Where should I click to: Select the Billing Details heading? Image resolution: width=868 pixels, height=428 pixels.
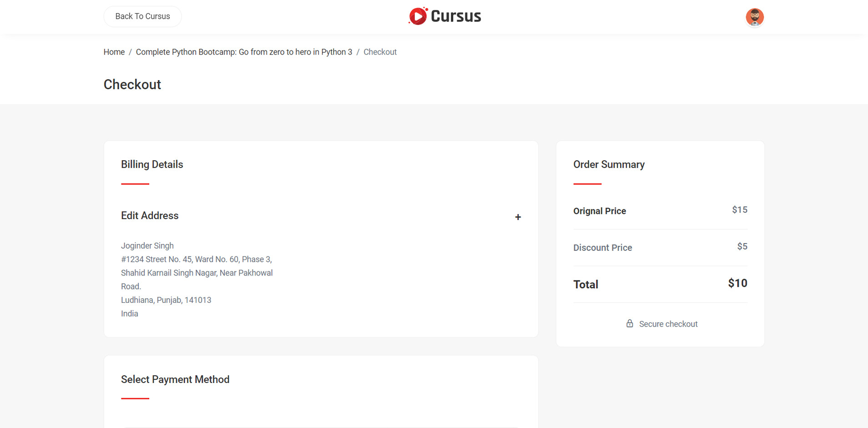152,164
